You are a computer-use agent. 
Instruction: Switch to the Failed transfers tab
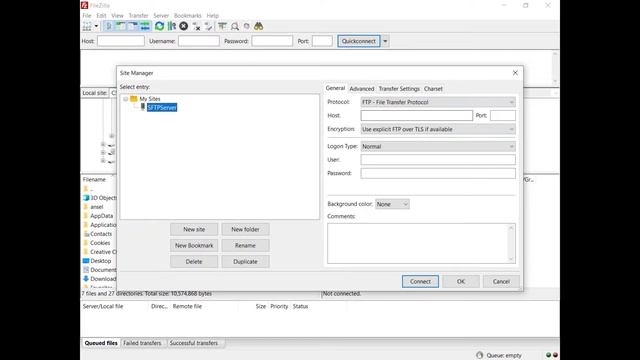(x=142, y=343)
